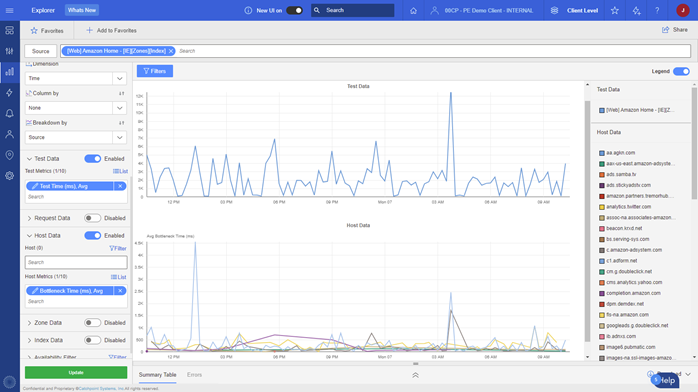Open the hamburger main menu
698x392 pixels.
pos(9,10)
